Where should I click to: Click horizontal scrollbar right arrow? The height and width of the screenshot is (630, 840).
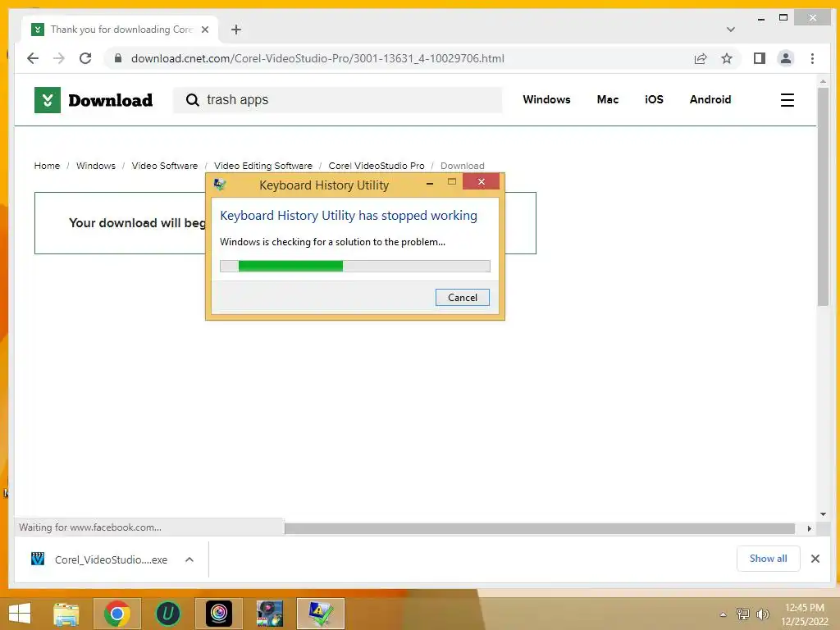point(809,529)
